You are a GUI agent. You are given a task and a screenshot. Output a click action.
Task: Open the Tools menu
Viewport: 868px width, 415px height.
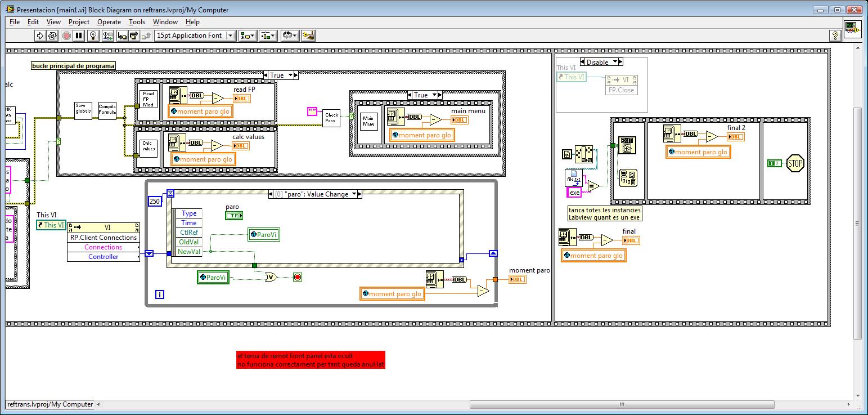pyautogui.click(x=137, y=22)
